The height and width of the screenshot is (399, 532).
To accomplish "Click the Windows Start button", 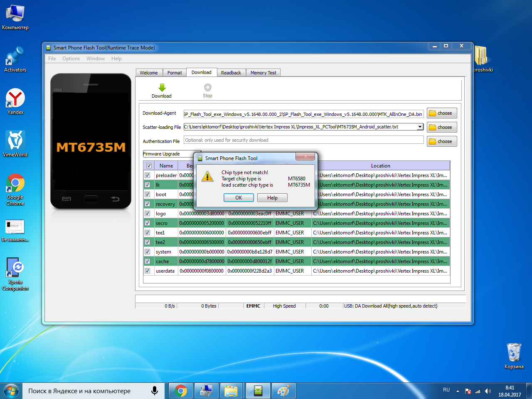I will coord(11,391).
